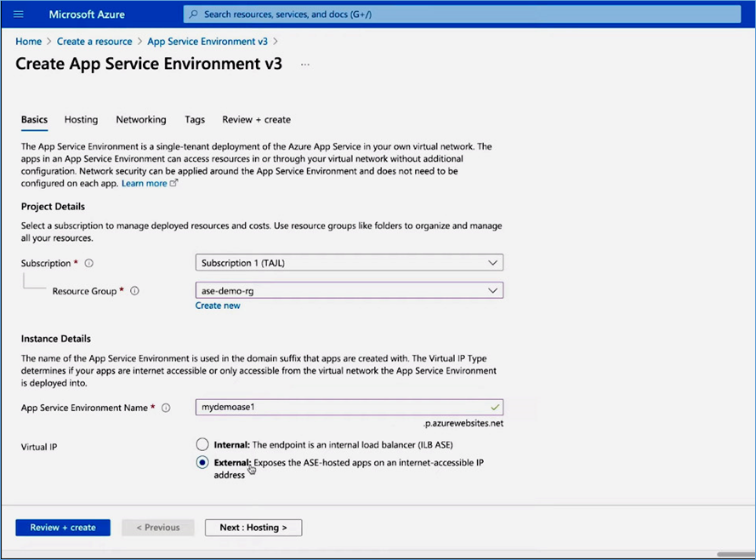The height and width of the screenshot is (560, 756).
Task: Click the Microsoft Azure logo text
Action: [87, 14]
